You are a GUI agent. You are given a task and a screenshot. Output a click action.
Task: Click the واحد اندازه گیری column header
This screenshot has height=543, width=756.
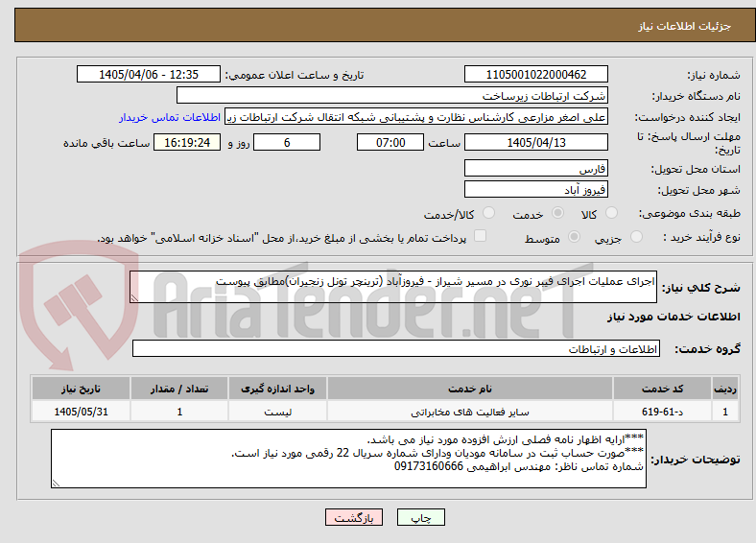pos(277,389)
